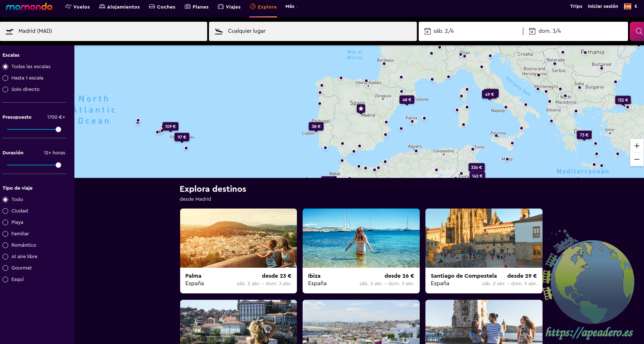This screenshot has width=644, height=344.
Task: Go to the Vuelos tab
Action: 78,7
